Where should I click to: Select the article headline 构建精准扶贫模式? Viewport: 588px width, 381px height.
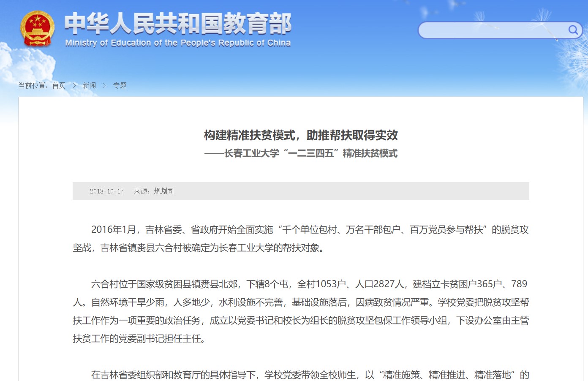(301, 135)
